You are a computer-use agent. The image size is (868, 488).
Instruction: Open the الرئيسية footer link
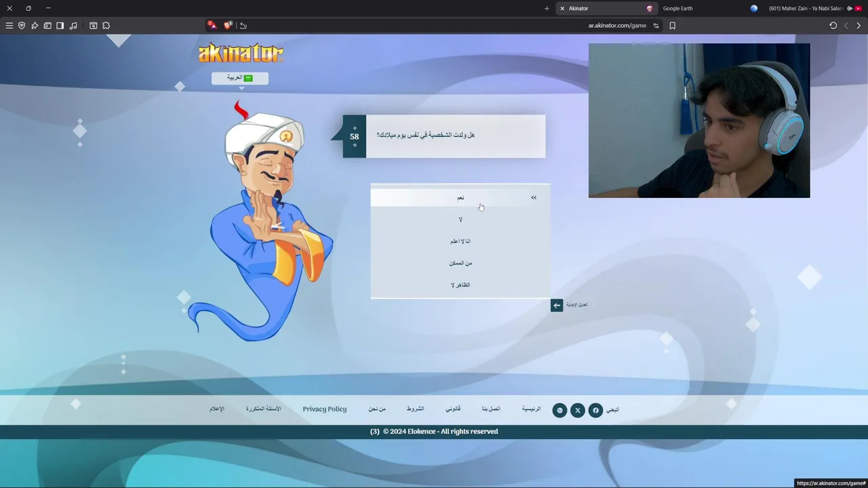click(x=531, y=409)
